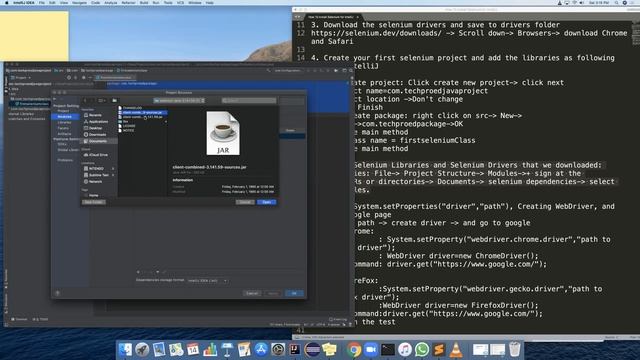Select Artifacts in Project Structure sidebar
This screenshot has height=360, width=640.
tap(64, 134)
